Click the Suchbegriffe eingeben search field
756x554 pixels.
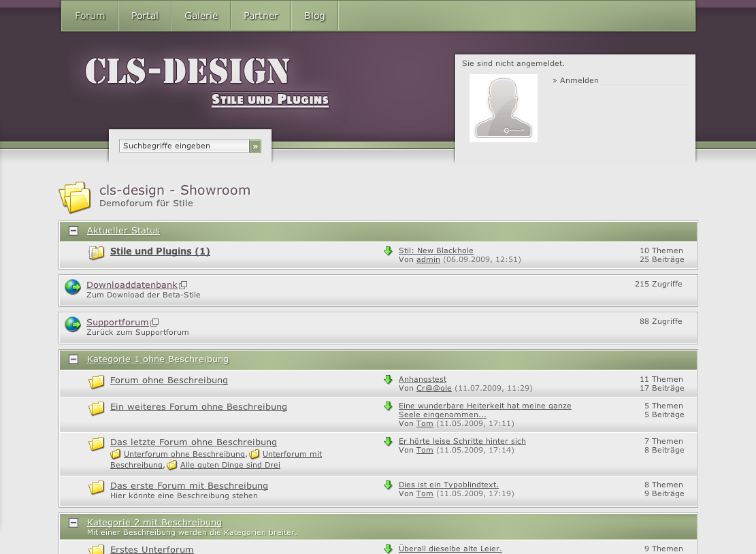tap(184, 146)
